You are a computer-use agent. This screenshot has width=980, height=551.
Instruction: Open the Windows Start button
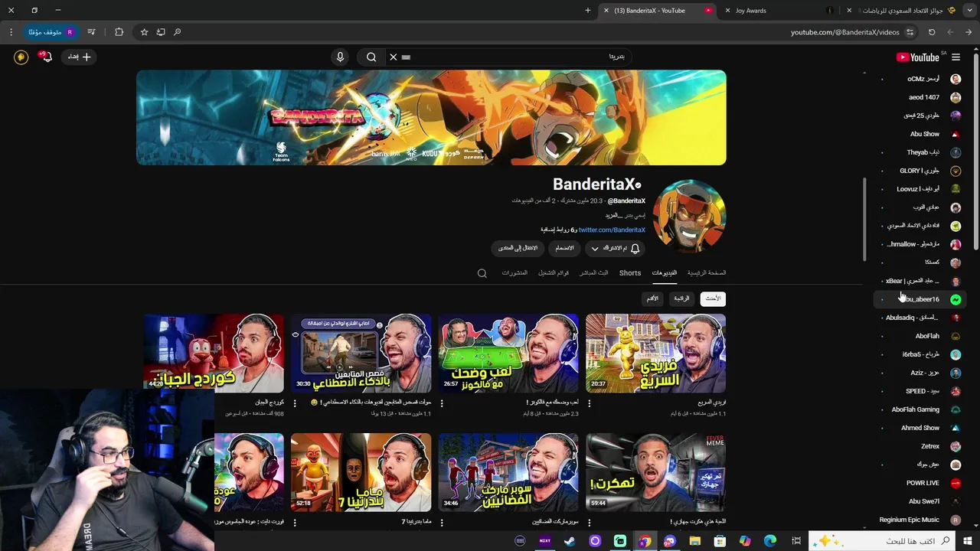[x=968, y=541]
